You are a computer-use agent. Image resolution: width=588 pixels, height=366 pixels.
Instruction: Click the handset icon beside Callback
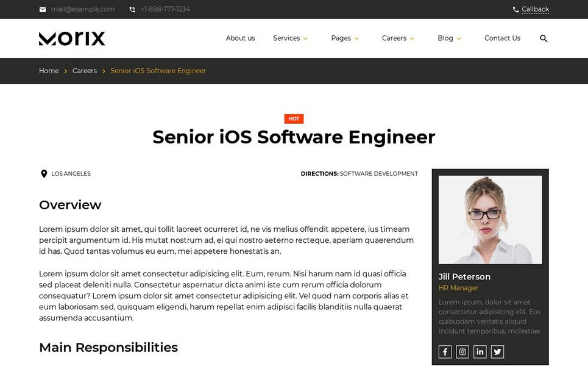pos(515,9)
